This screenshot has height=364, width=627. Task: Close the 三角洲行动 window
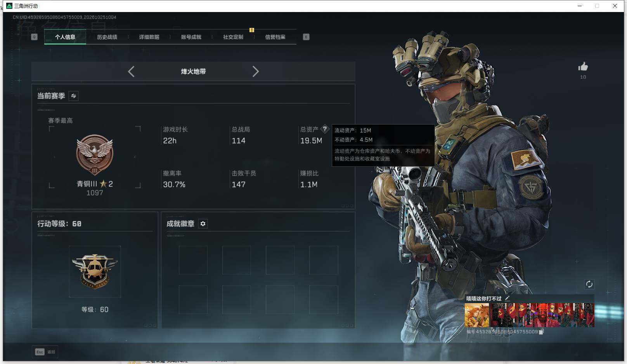(615, 6)
